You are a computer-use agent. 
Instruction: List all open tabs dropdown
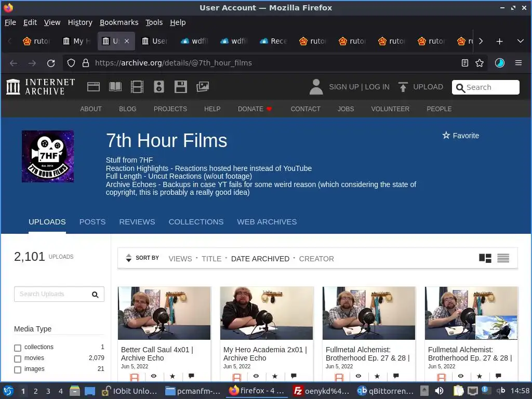[521, 42]
